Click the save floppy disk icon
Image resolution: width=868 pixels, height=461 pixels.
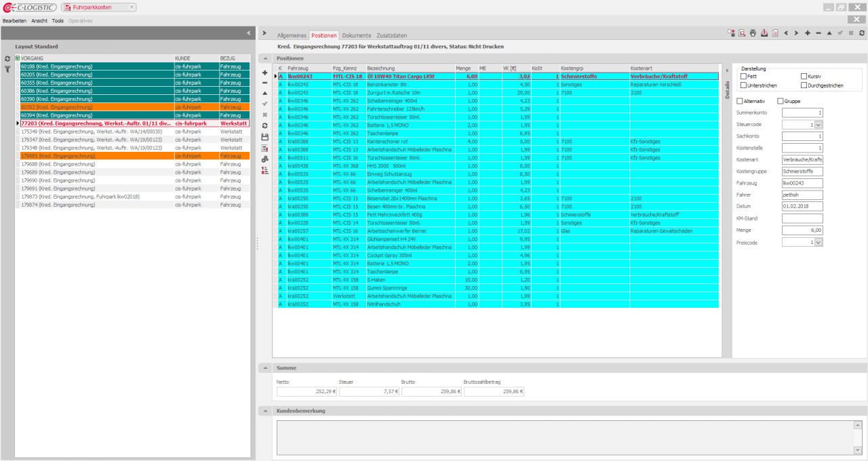tap(264, 137)
